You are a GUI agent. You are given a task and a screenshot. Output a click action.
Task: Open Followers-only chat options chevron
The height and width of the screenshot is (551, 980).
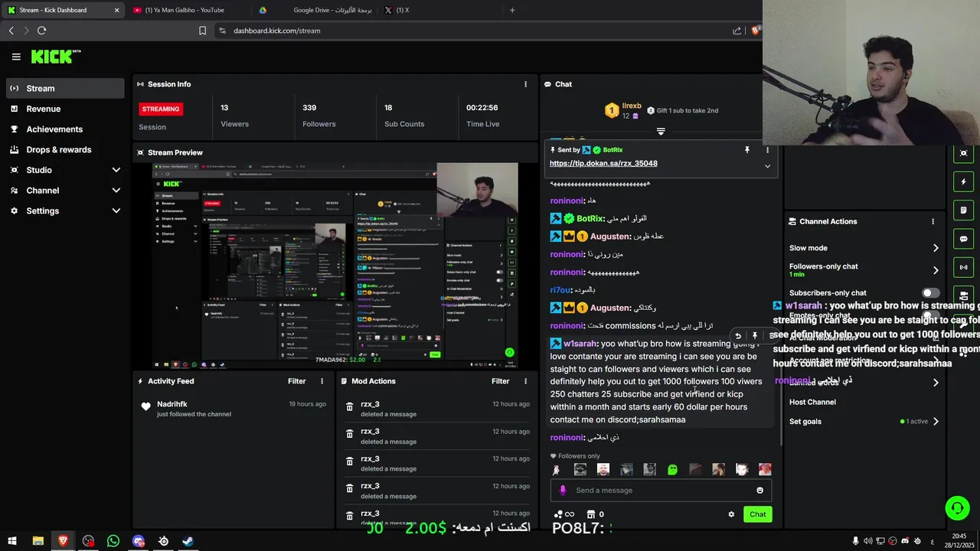pos(935,270)
